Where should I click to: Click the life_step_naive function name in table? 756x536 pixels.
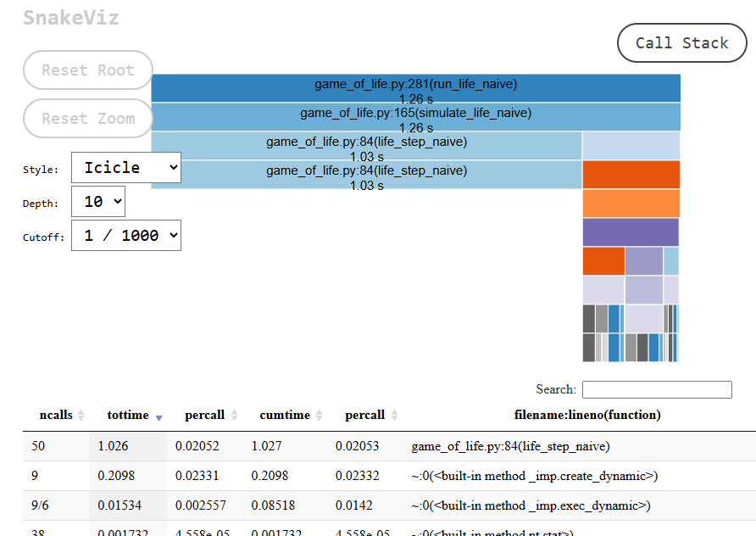pyautogui.click(x=510, y=446)
